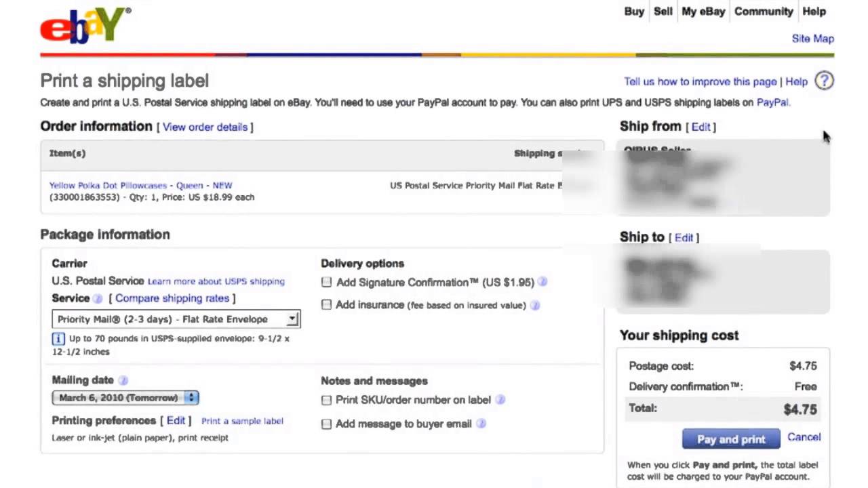Viewport: 868px width, 488px height.
Task: Open the Compare shipping rates link
Action: [173, 298]
